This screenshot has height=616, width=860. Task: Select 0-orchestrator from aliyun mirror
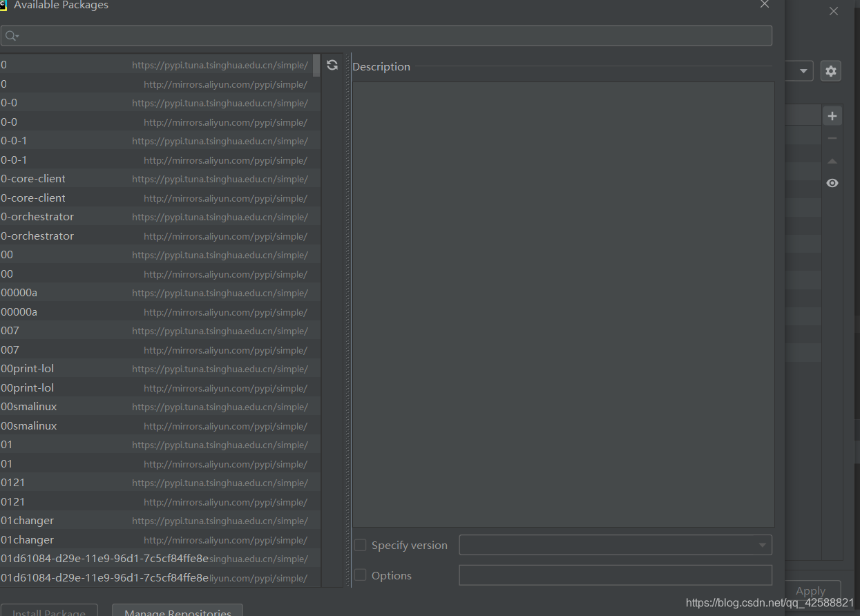[156, 236]
